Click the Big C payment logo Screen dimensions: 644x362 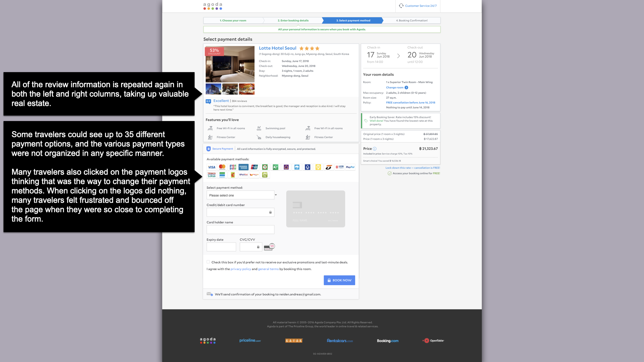tap(233, 175)
